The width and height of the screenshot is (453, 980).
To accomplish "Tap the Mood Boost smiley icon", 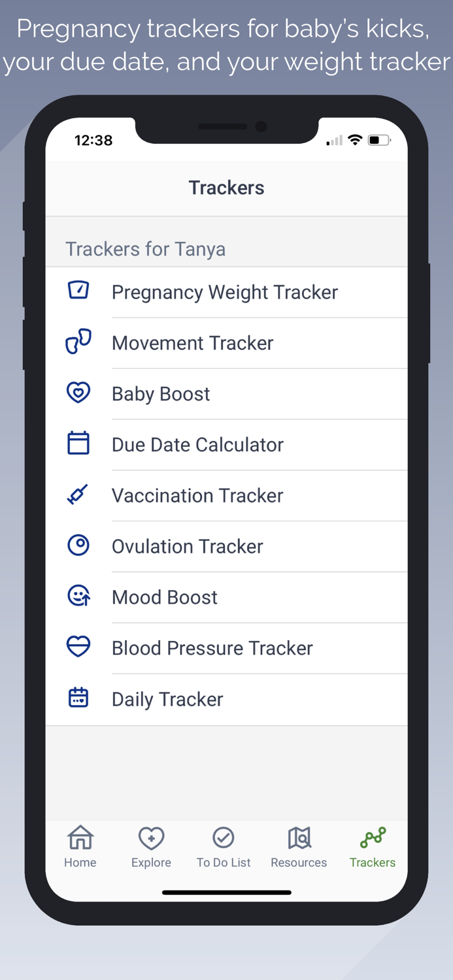I will coord(78,596).
